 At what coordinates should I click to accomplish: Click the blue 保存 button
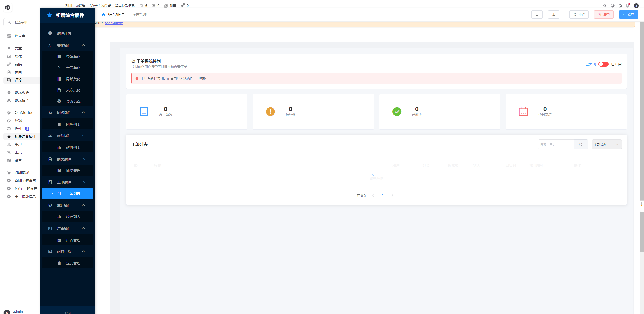628,15
